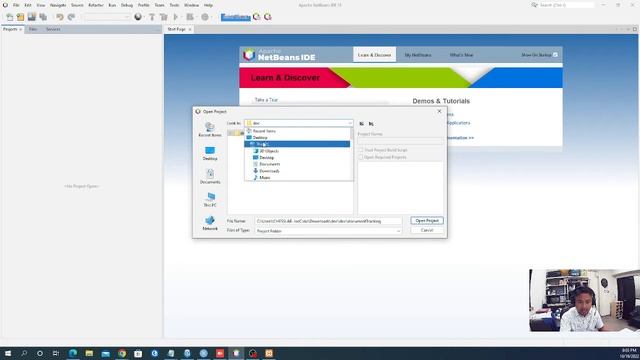The height and width of the screenshot is (360, 640).
Task: Click the New Project toolbar icon
Action: (x=20, y=17)
